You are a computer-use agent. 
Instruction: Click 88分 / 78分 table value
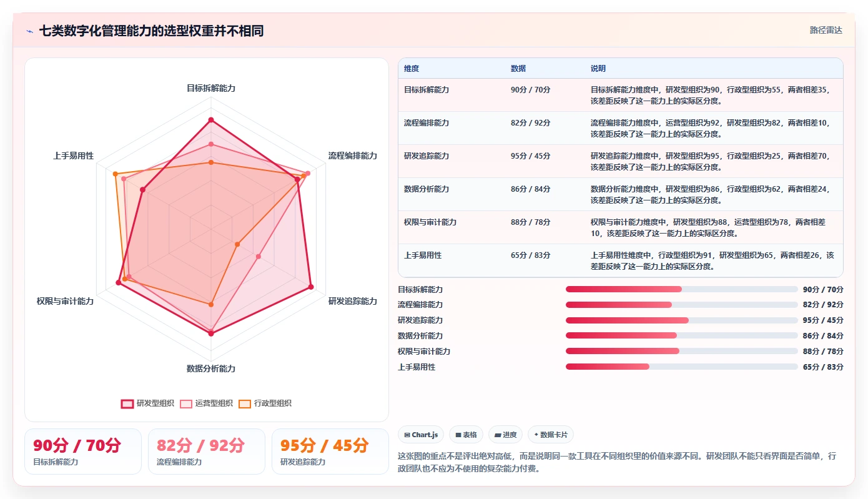click(531, 222)
